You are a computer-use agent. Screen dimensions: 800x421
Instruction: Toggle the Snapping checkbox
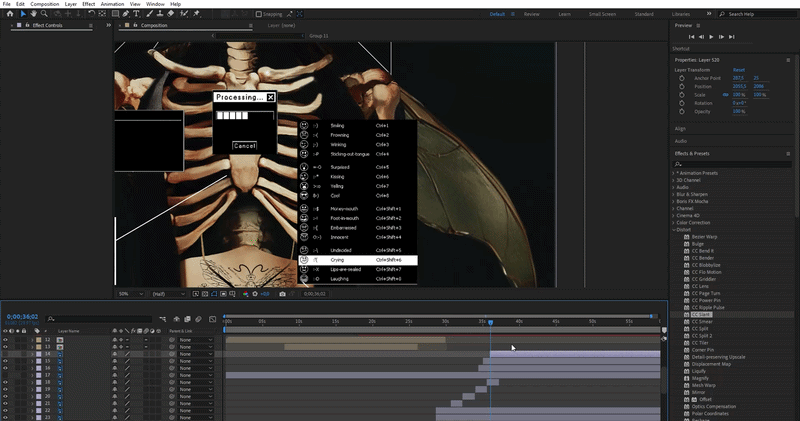coord(259,14)
